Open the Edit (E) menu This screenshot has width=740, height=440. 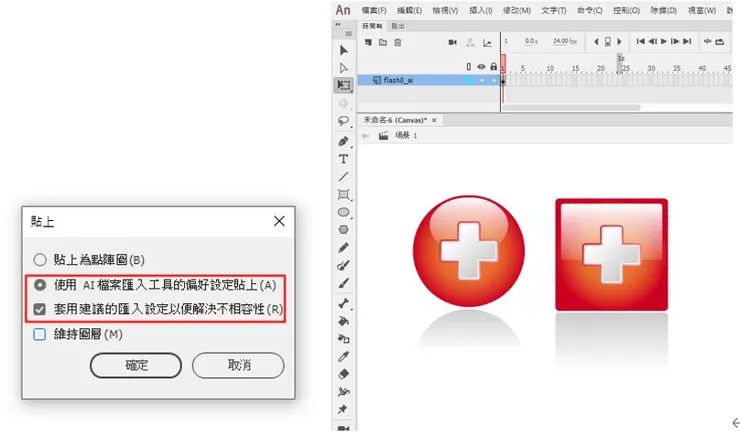coord(409,10)
